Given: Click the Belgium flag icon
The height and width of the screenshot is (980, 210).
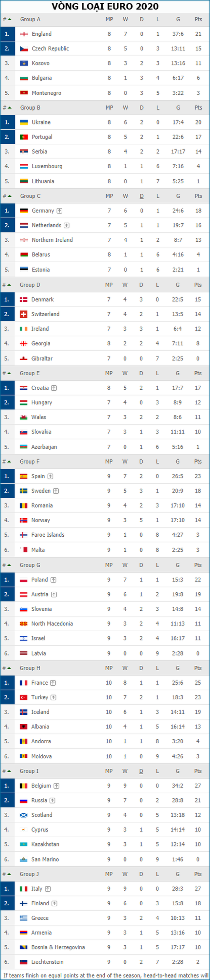Looking at the screenshot, I should [24, 786].
